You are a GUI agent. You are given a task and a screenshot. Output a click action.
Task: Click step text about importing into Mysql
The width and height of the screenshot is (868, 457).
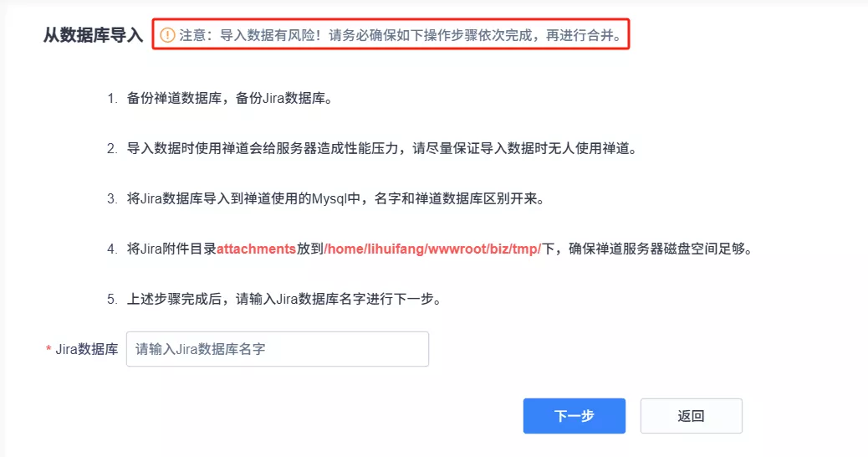(336, 199)
